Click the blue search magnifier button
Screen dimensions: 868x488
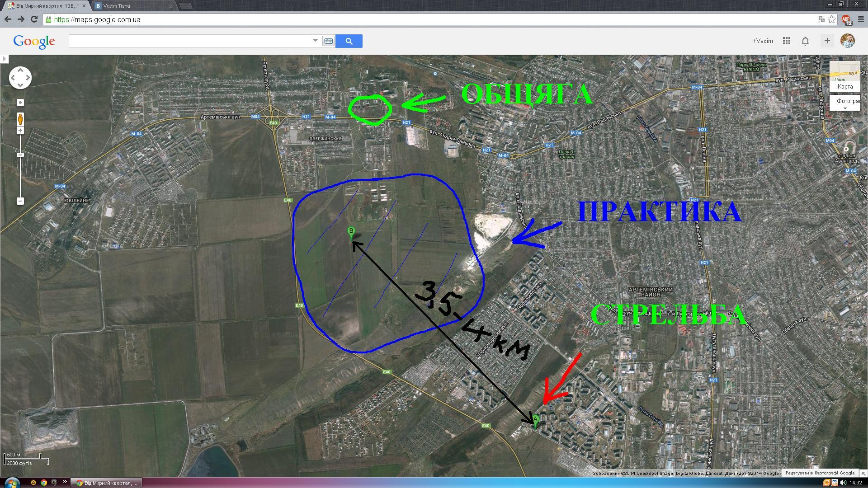tap(349, 41)
